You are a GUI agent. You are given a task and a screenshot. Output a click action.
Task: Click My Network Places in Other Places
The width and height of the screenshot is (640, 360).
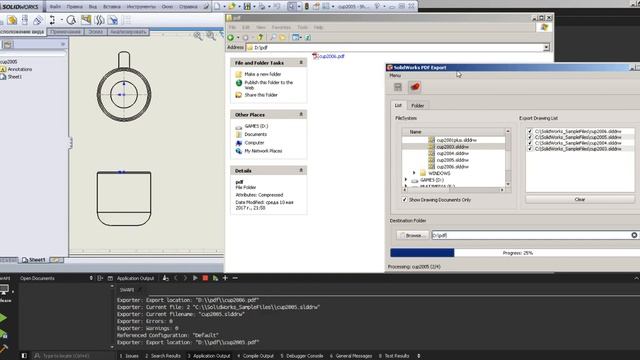(x=263, y=151)
